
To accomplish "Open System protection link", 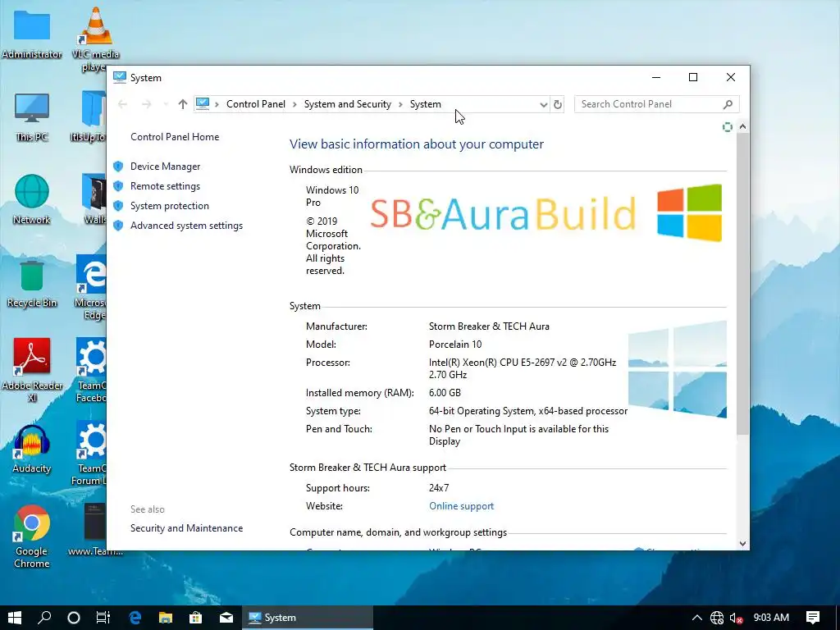I will (x=169, y=206).
